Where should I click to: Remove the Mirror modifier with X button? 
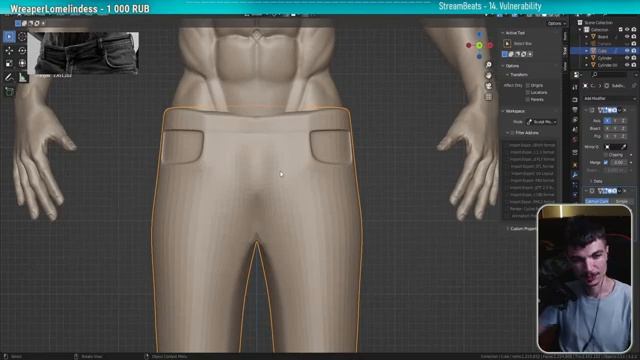[x=625, y=110]
